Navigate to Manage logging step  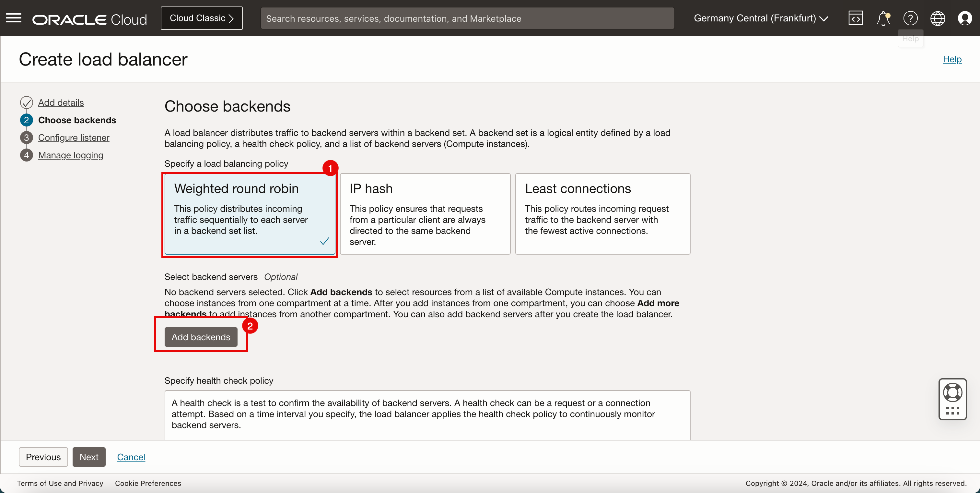(x=70, y=155)
